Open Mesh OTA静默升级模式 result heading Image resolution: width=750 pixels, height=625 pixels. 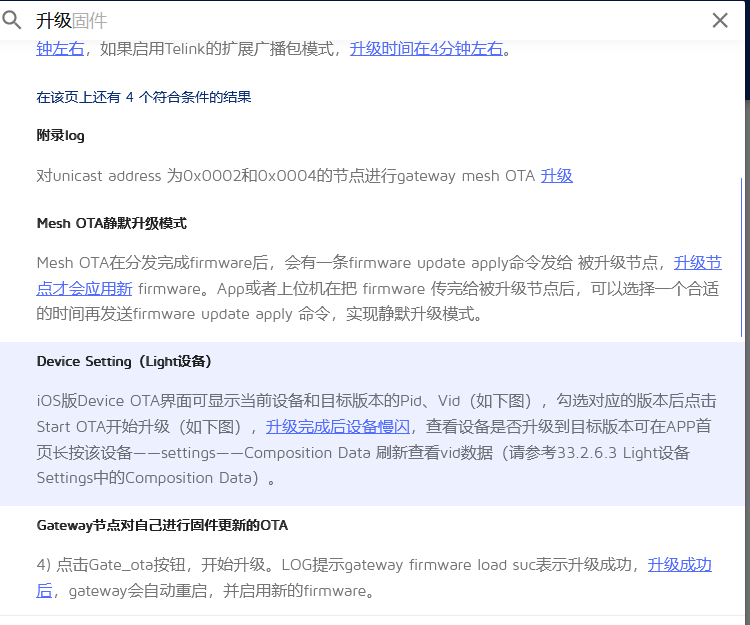click(111, 223)
